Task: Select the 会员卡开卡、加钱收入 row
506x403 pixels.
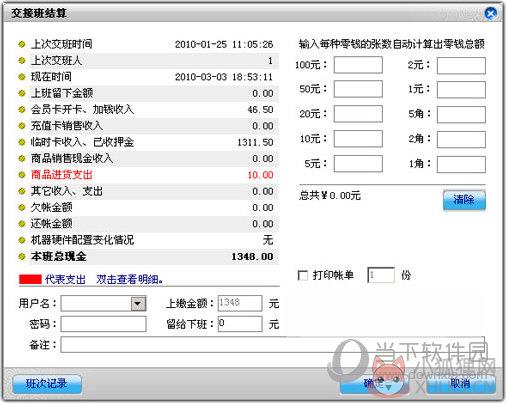Action: tap(149, 110)
